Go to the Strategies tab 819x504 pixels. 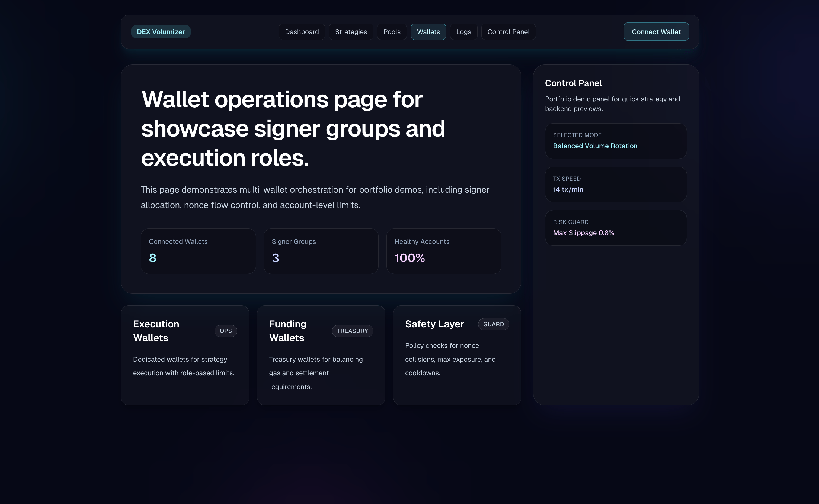point(351,32)
